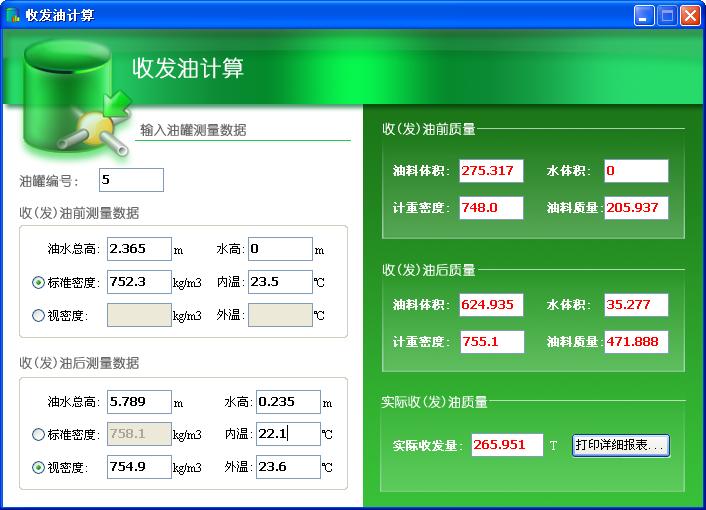Select 标准密度 radio in before-measurement group
This screenshot has width=706, height=510.
click(38, 283)
